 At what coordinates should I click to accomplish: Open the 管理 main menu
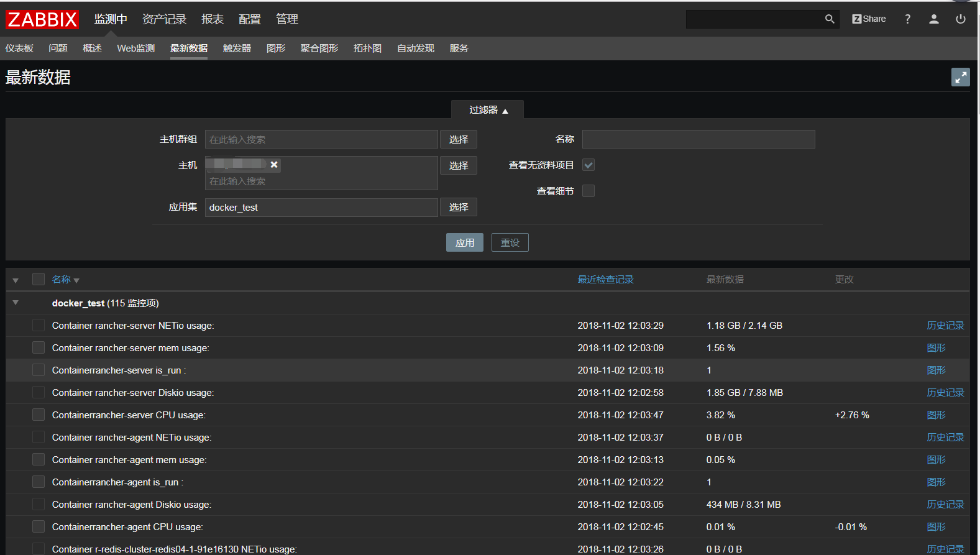coord(287,19)
